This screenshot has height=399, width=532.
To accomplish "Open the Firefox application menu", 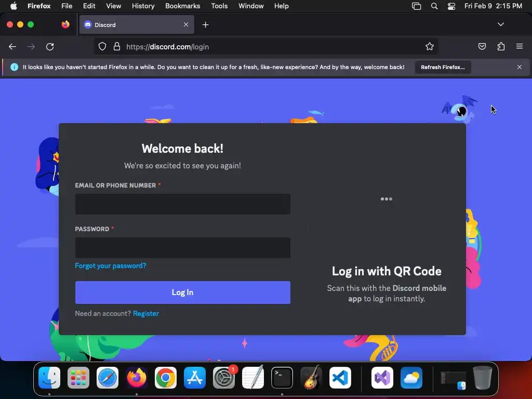I will pos(39,6).
